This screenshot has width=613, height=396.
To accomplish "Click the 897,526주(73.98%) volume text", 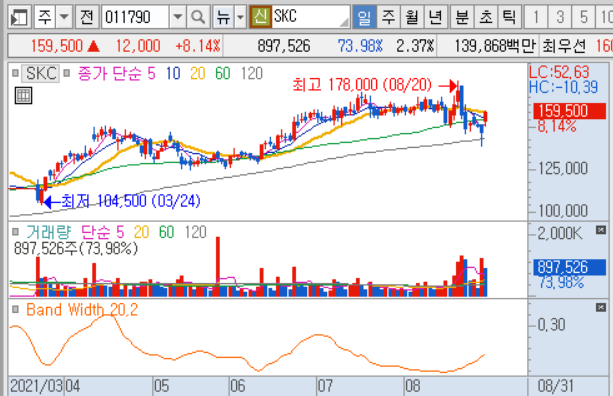I will coord(76,249).
